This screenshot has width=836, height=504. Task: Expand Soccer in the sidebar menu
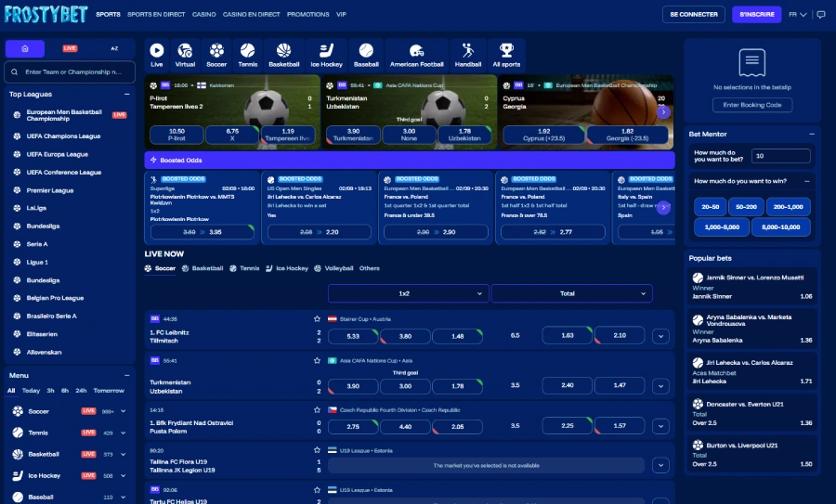124,411
